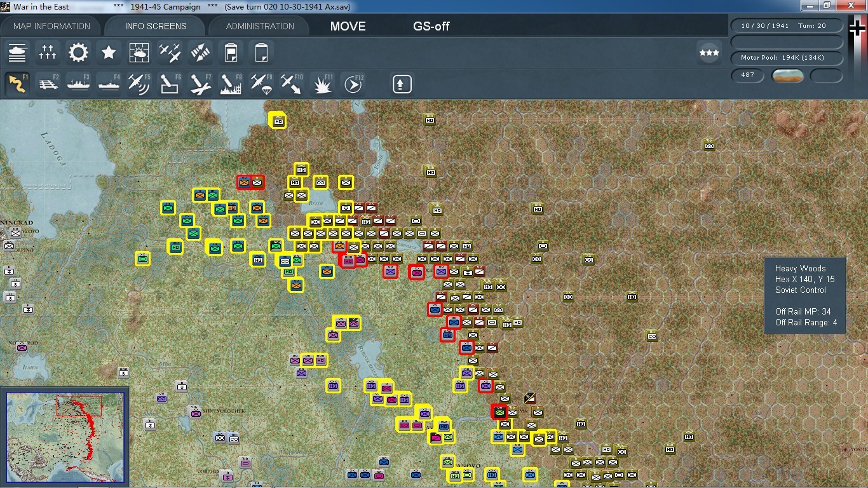The image size is (868, 488).
Task: Open the losses screen with crosses icon
Action: (x=48, y=52)
